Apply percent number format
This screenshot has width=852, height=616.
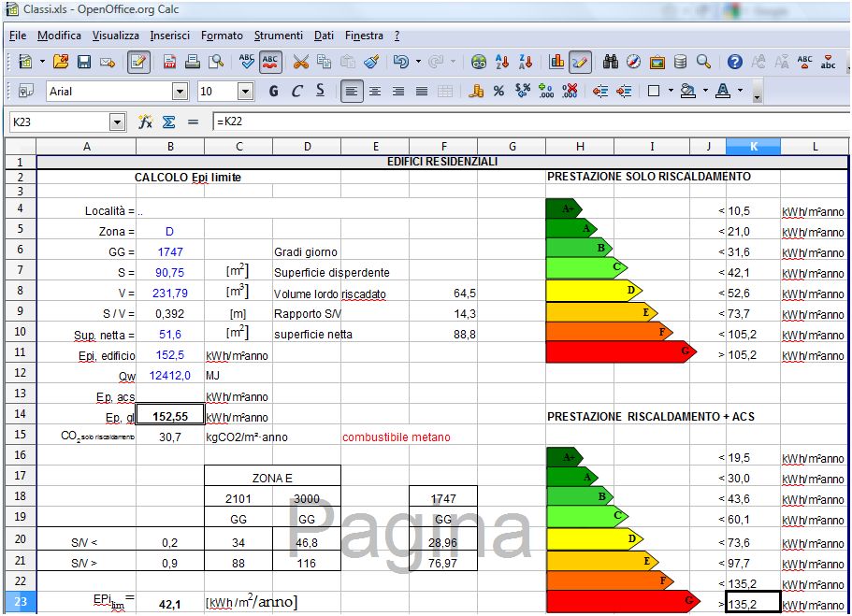click(x=498, y=92)
